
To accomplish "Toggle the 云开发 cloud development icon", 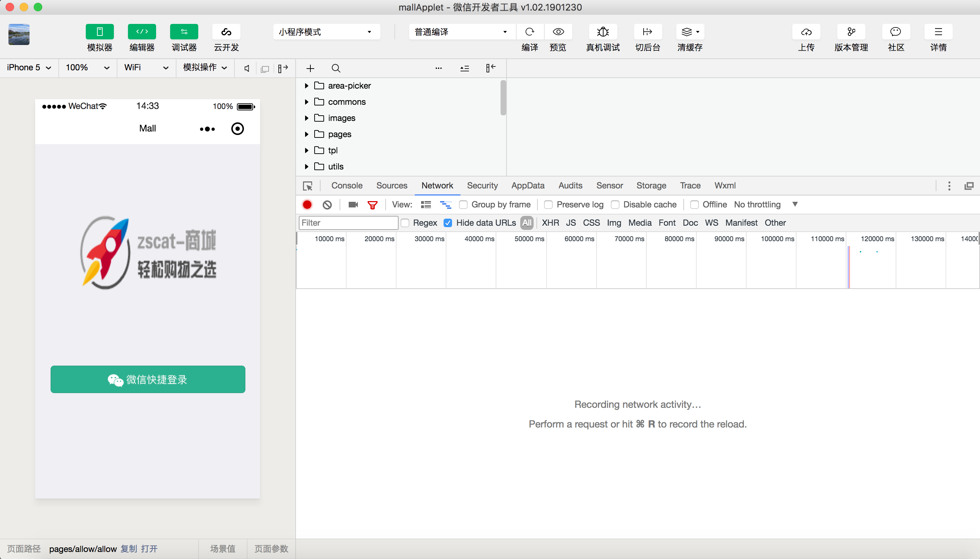I will pyautogui.click(x=226, y=32).
